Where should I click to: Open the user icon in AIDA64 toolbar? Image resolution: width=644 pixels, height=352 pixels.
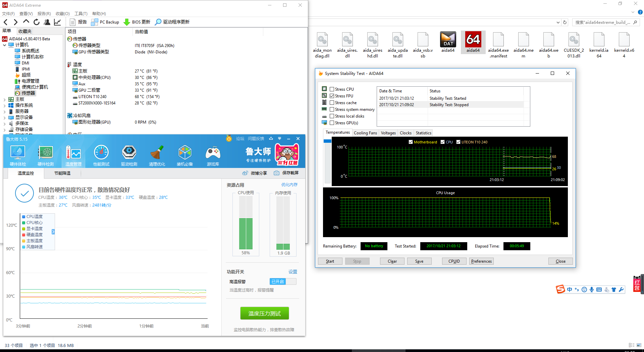(47, 22)
